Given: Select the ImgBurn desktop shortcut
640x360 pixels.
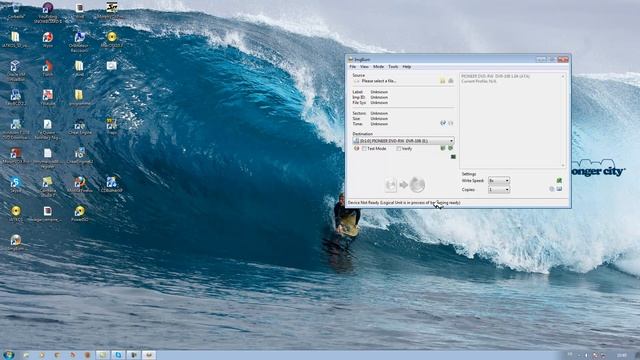Looking at the screenshot, I should coord(16,242).
